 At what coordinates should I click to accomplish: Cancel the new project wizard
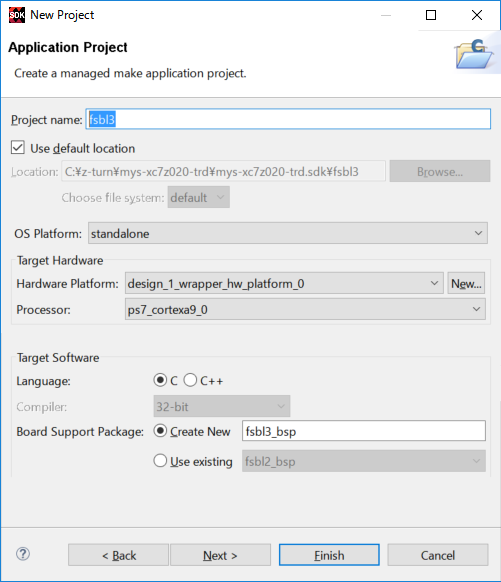click(438, 555)
